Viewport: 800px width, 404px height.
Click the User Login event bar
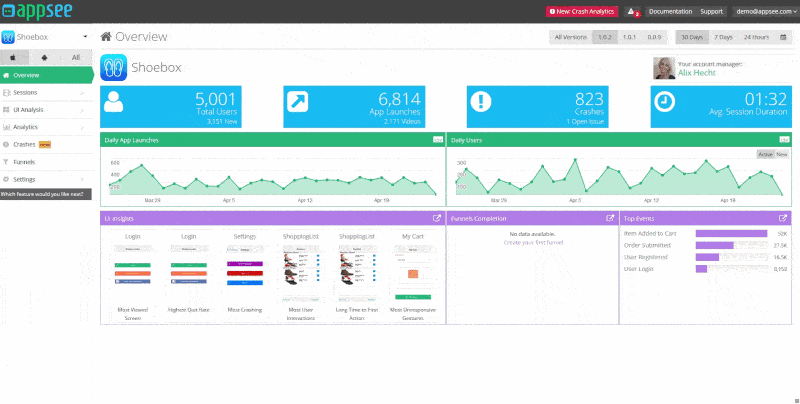(701, 269)
